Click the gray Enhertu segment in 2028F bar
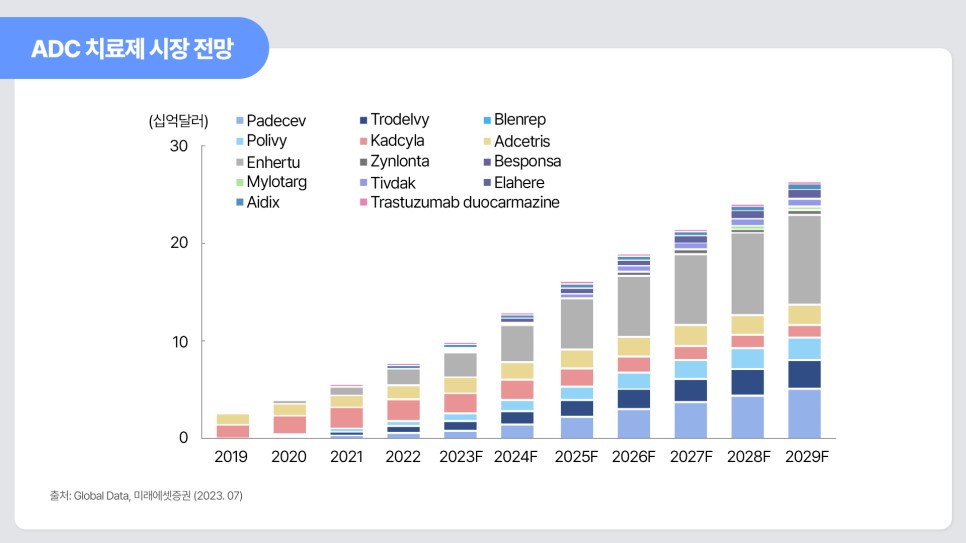 [x=747, y=274]
